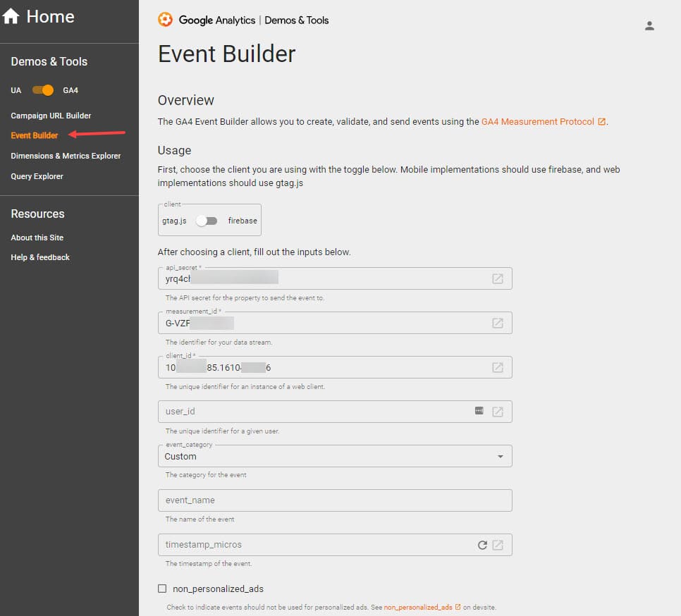Click the non_personalized_ads checkbox label
681x616 pixels.
click(x=218, y=589)
